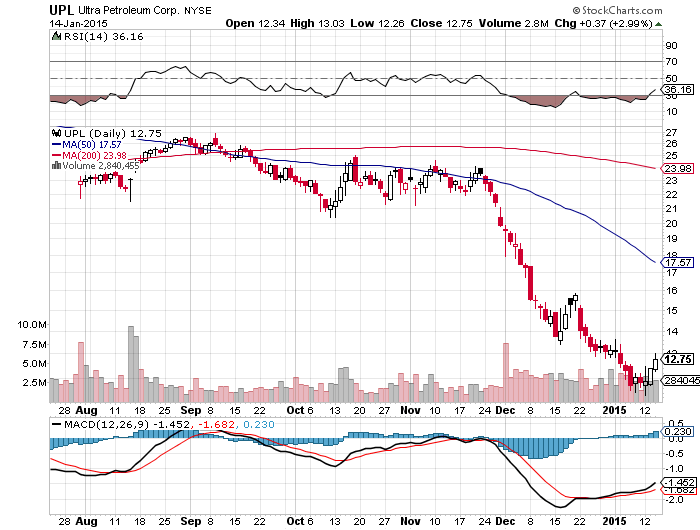Click the blue 0.230 histogram legend value

pos(259,424)
